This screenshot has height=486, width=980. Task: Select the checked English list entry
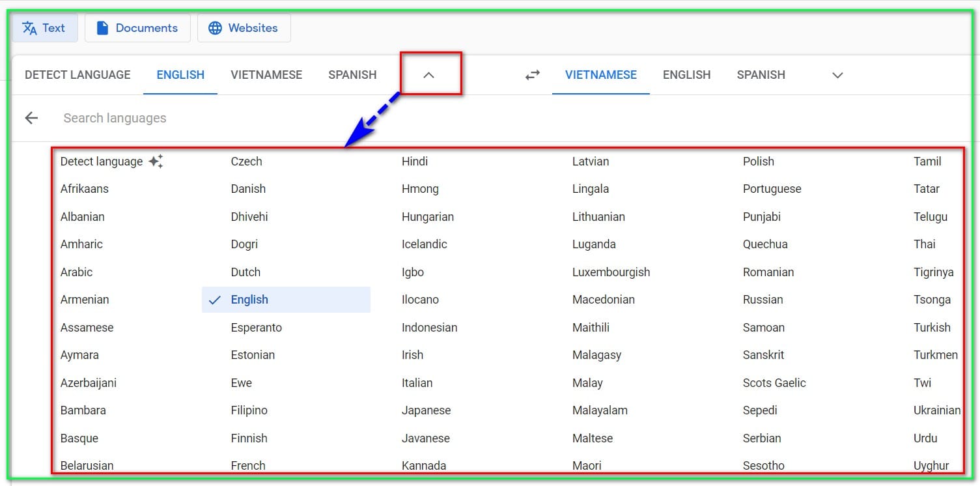coord(286,300)
